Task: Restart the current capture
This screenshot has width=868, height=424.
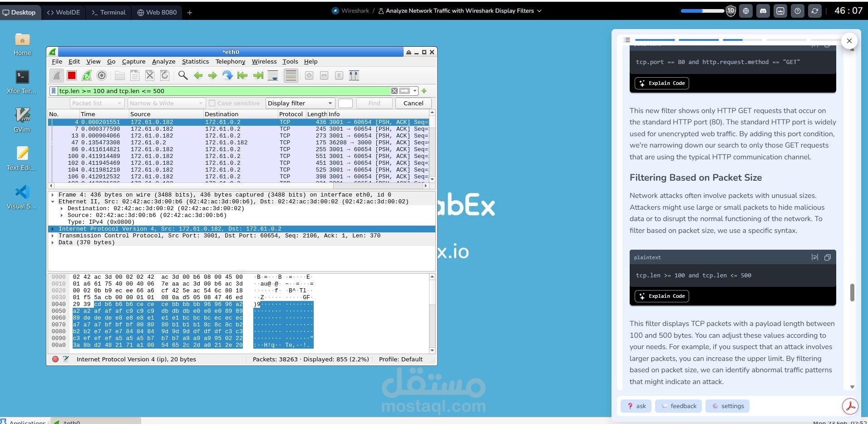Action: 87,75
